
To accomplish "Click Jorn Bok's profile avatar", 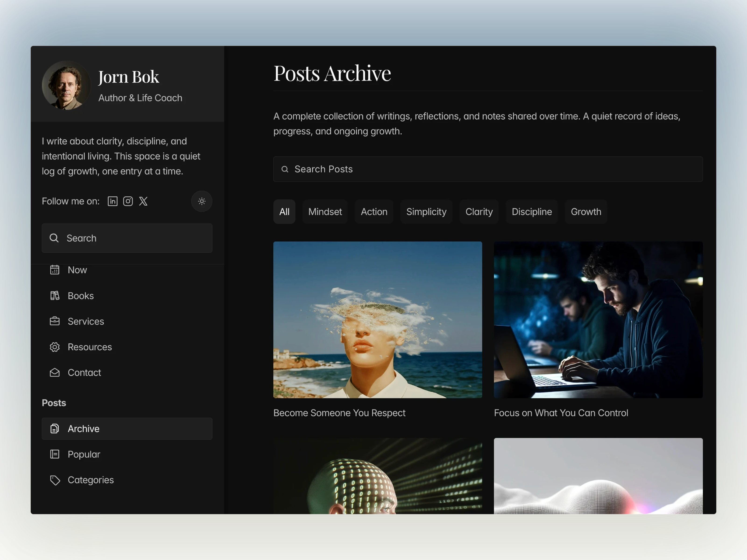I will (x=66, y=85).
